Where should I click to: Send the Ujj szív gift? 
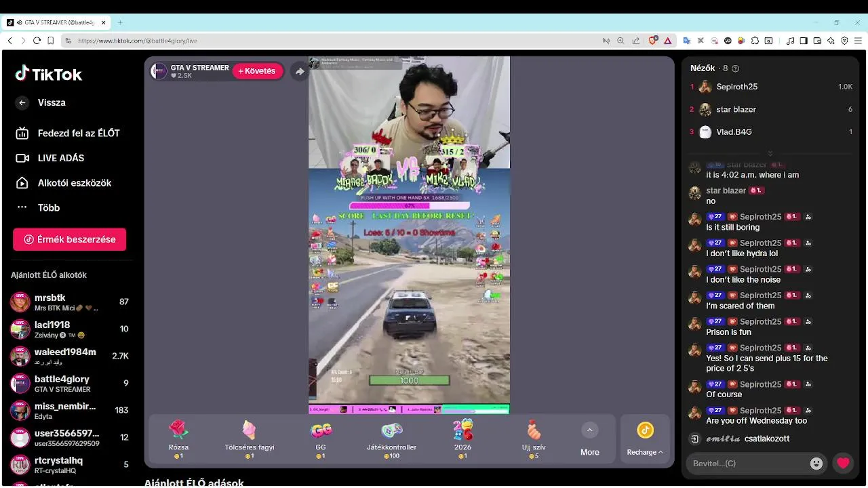pyautogui.click(x=534, y=439)
